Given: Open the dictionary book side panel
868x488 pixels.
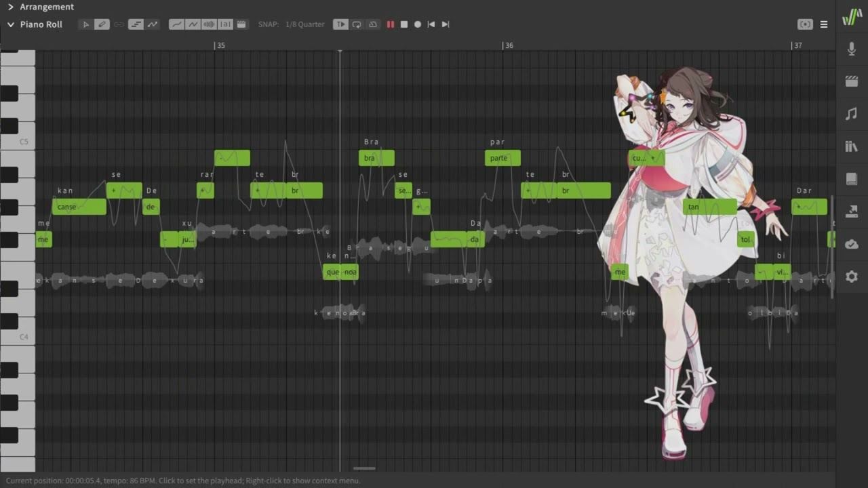Looking at the screenshot, I should [x=852, y=179].
